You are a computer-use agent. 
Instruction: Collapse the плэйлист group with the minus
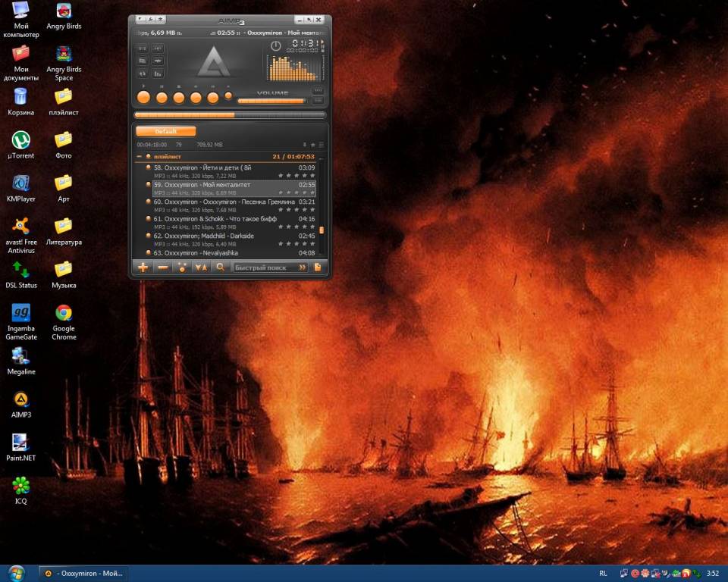[x=139, y=157]
